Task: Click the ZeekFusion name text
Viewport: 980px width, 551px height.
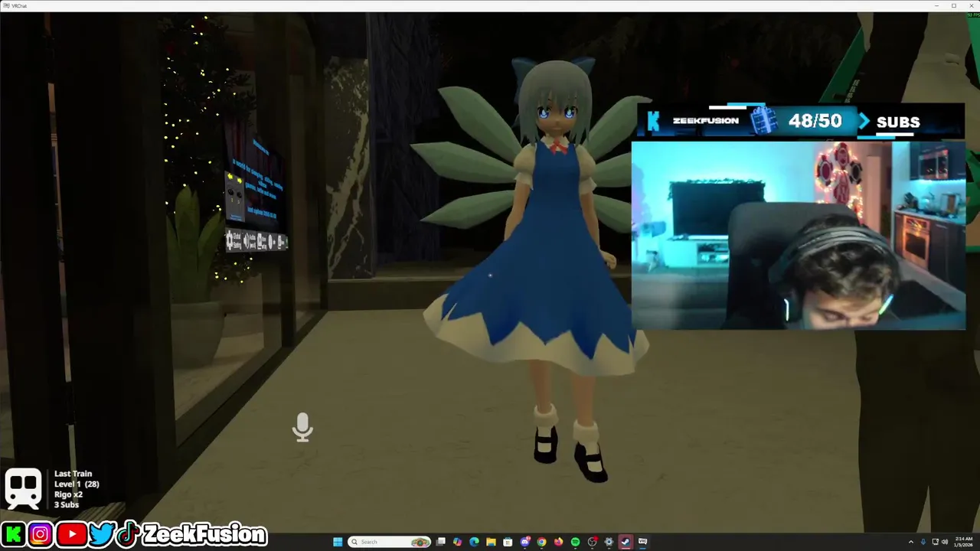Action: [204, 534]
